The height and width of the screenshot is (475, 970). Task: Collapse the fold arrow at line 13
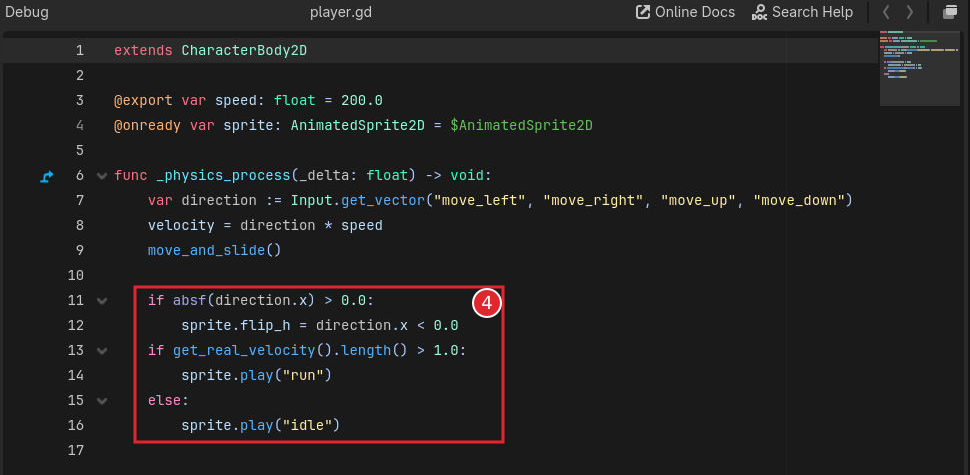click(x=101, y=351)
